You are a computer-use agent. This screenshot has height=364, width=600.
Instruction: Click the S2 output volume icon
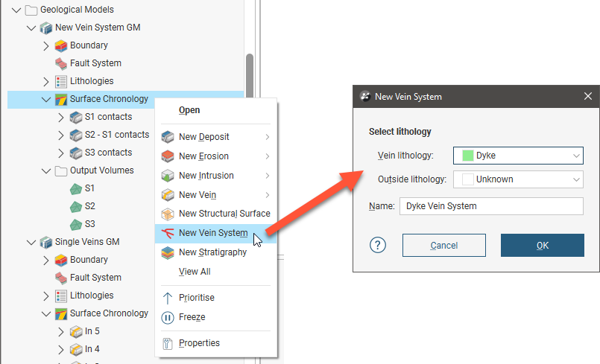[x=76, y=207]
